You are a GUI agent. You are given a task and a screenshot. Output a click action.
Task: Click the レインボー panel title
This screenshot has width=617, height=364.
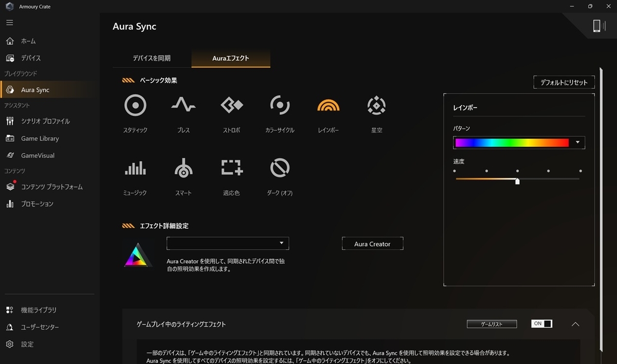point(465,108)
